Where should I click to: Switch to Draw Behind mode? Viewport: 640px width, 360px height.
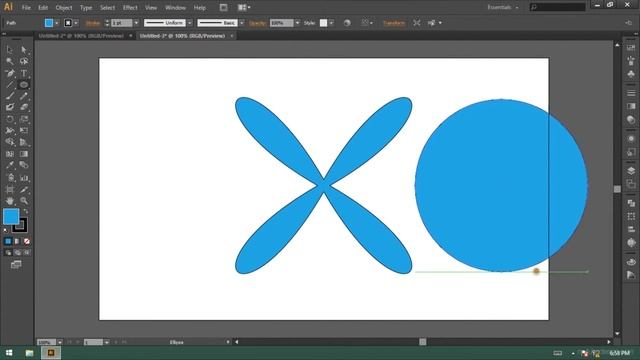click(17, 253)
